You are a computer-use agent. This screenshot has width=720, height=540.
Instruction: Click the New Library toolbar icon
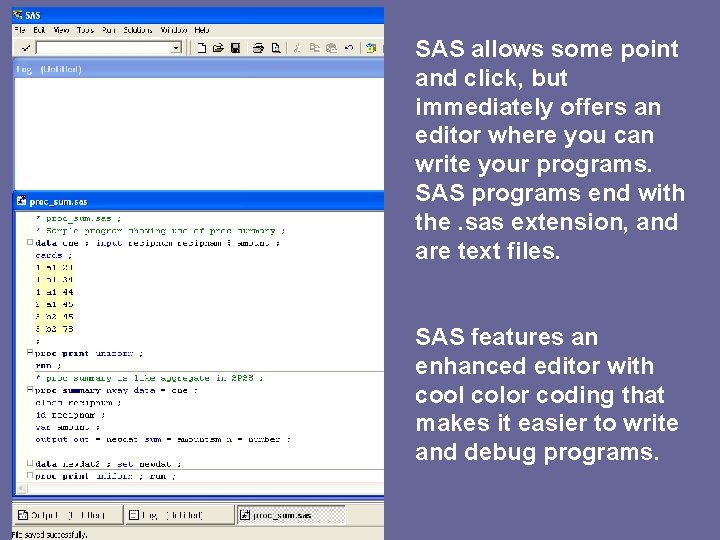click(371, 48)
